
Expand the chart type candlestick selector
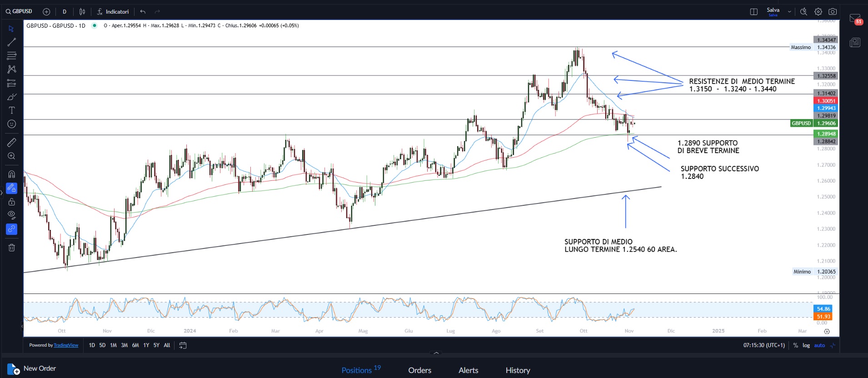coord(82,12)
